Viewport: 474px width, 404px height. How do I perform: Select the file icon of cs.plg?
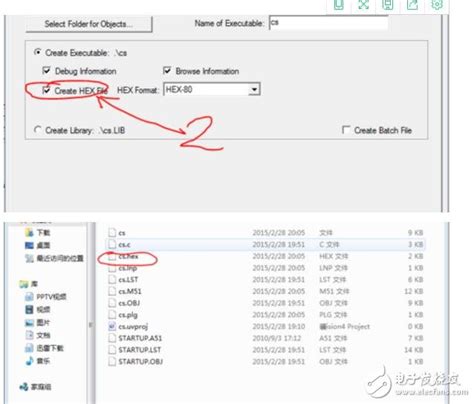coord(112,314)
